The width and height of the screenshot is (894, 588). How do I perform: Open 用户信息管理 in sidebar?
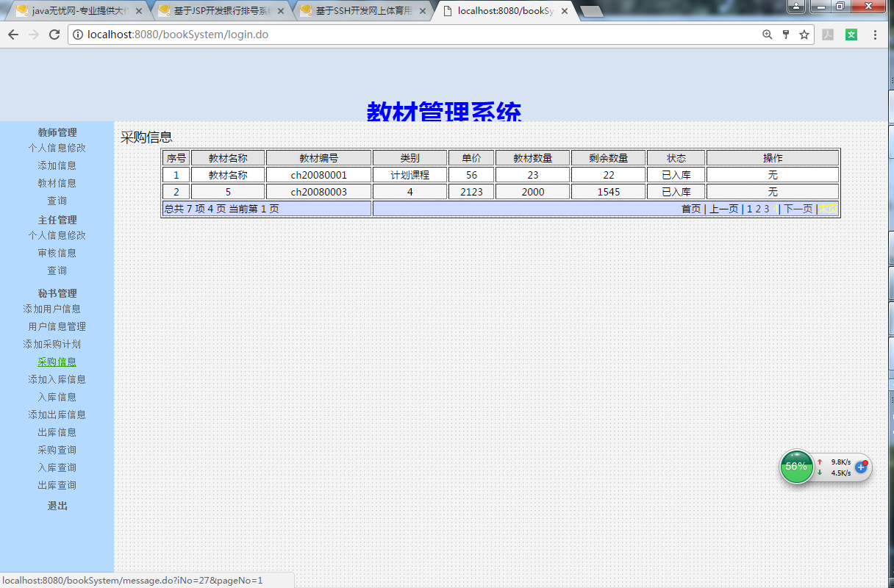click(x=57, y=326)
